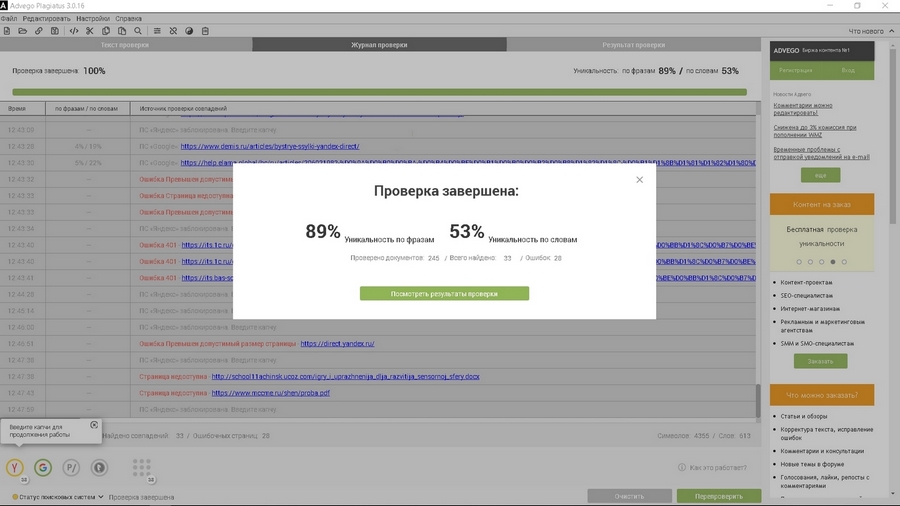Click the new document toolbar icon
Viewport: 900px width, 506px height.
click(7, 31)
